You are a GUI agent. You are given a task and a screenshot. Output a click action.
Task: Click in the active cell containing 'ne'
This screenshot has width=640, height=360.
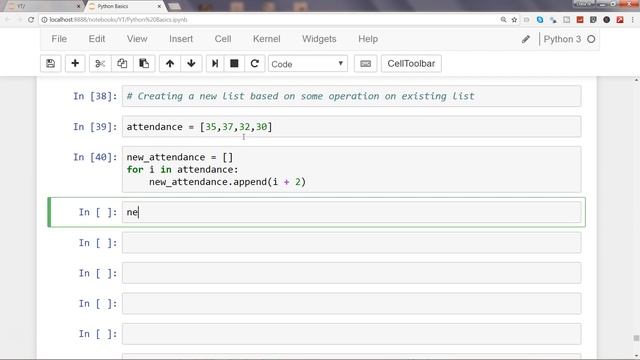pos(351,212)
